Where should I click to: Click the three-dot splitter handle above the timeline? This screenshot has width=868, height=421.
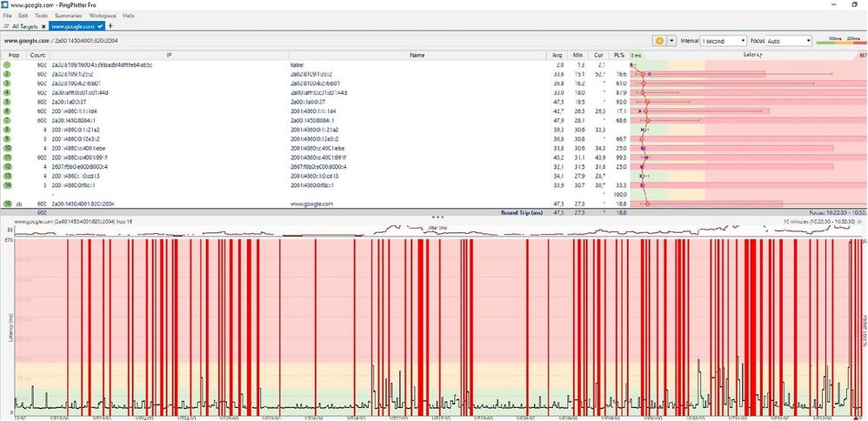tap(437, 217)
